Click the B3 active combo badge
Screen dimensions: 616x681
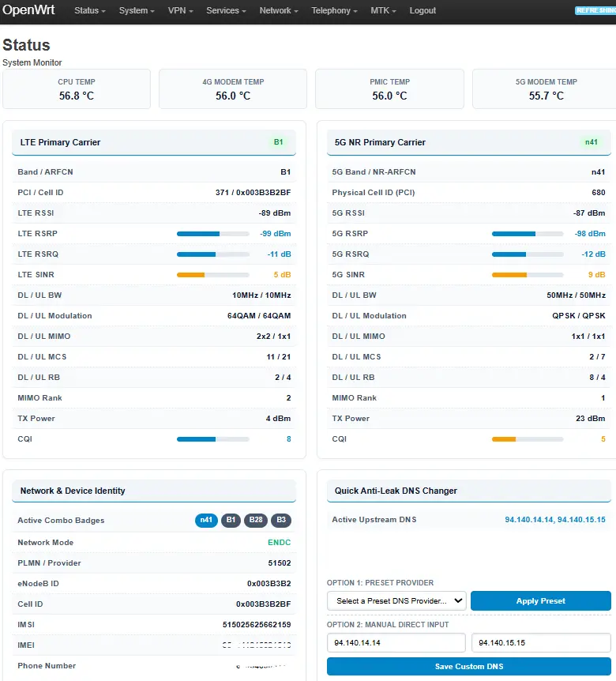coord(281,520)
